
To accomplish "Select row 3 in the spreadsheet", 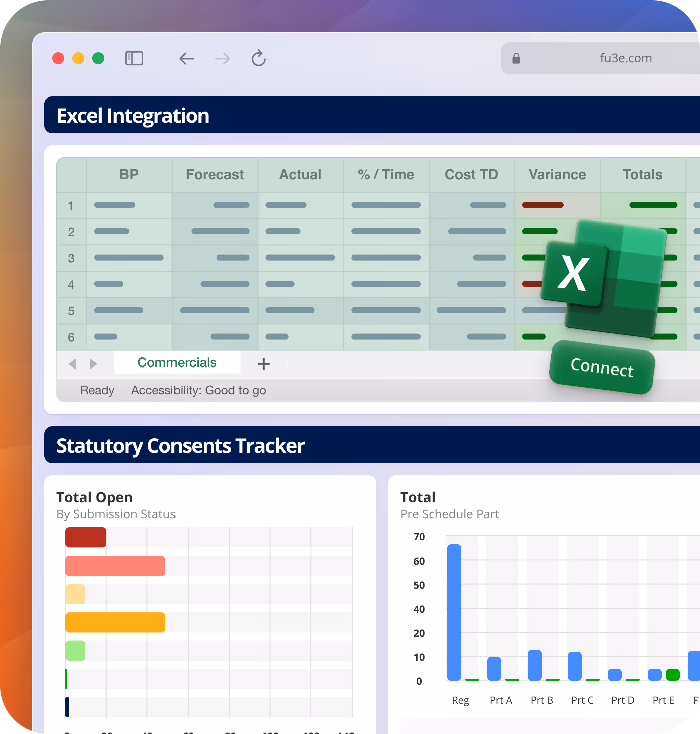I will pos(71,258).
